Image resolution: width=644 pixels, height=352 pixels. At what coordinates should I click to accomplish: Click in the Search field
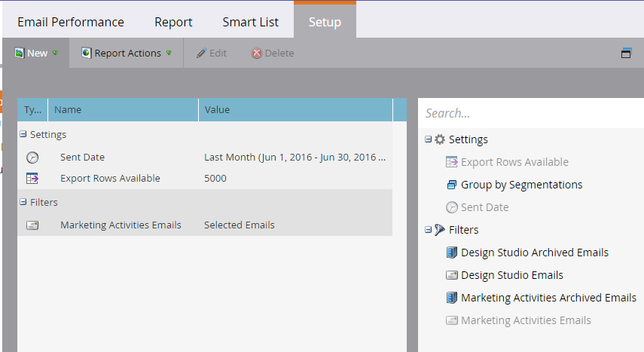(x=531, y=113)
